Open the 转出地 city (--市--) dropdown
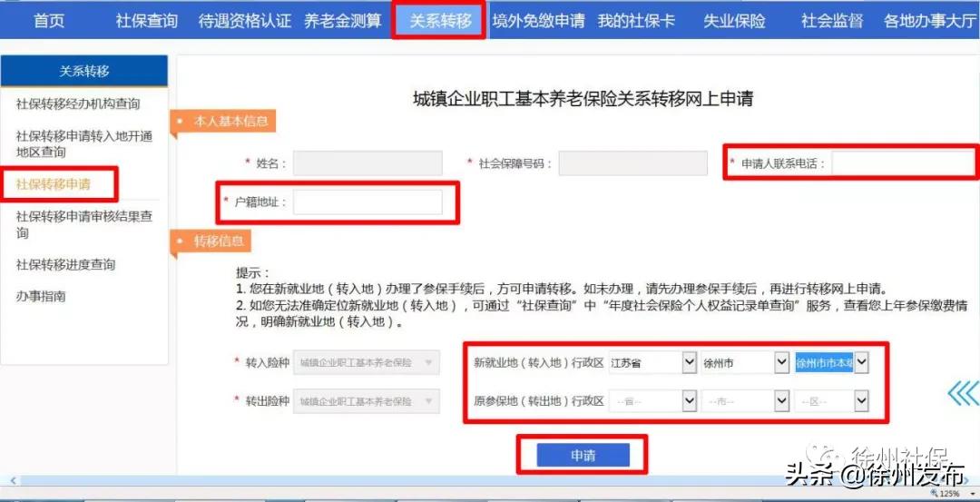980x502 pixels. point(744,401)
